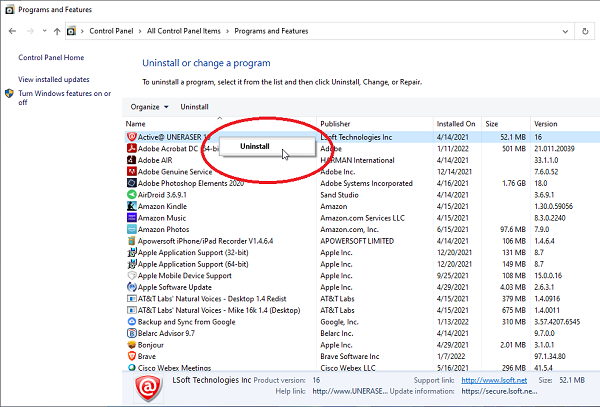Image resolution: width=600 pixels, height=407 pixels.
Task: Click the Brave browser icon
Action: [132, 356]
